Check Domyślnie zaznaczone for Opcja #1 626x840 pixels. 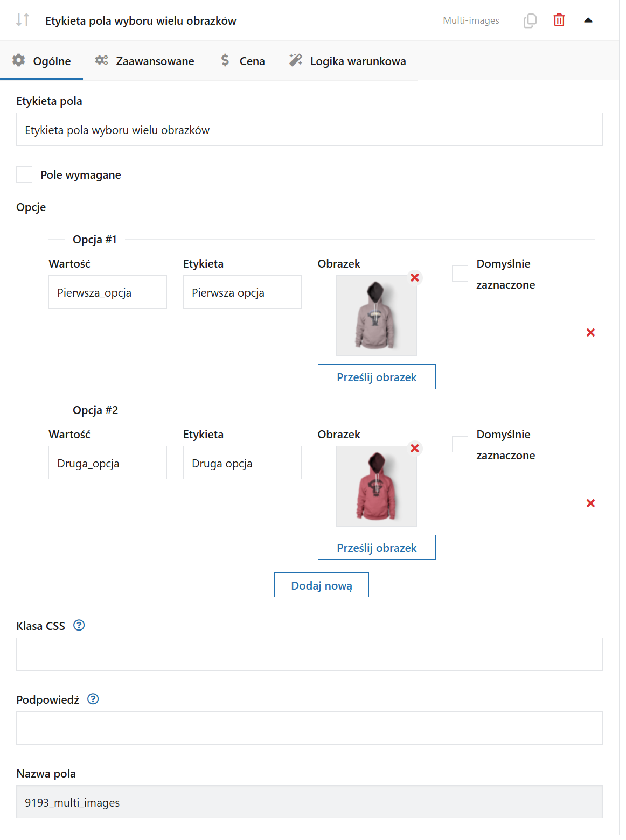pos(460,274)
